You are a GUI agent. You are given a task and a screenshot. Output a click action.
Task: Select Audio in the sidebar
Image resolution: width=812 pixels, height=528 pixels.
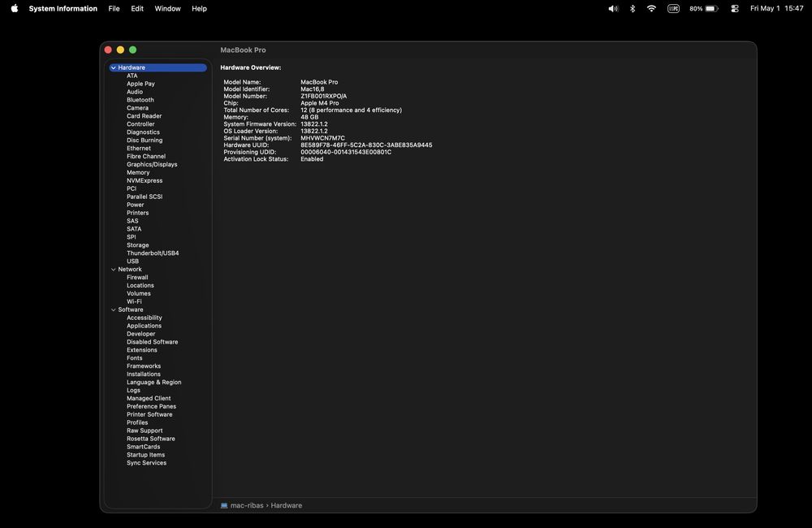[x=135, y=92]
